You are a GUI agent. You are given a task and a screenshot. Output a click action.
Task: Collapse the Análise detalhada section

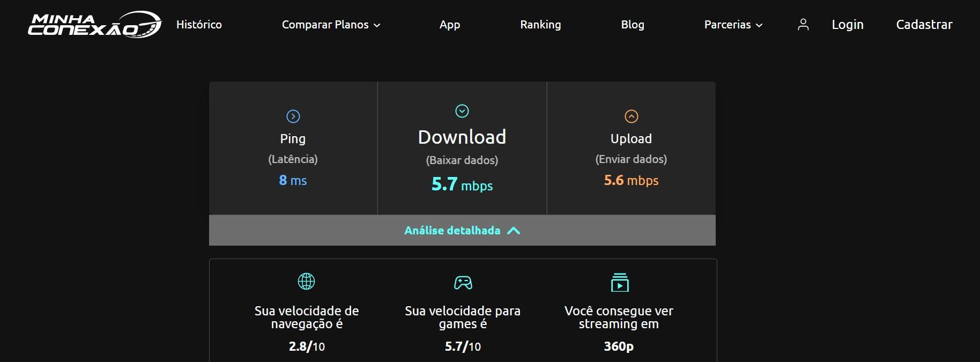[462, 231]
